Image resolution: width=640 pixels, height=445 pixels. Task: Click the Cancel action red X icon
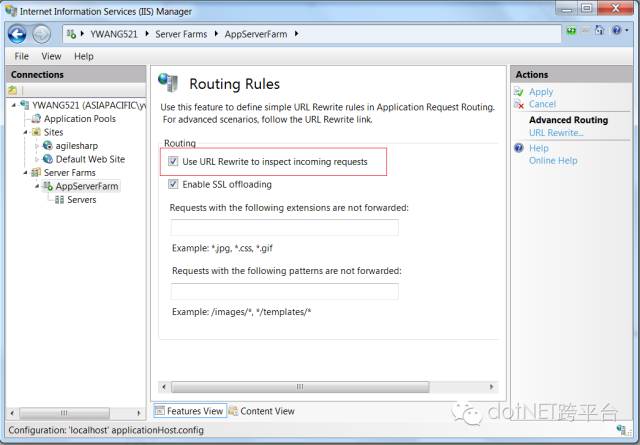(519, 104)
